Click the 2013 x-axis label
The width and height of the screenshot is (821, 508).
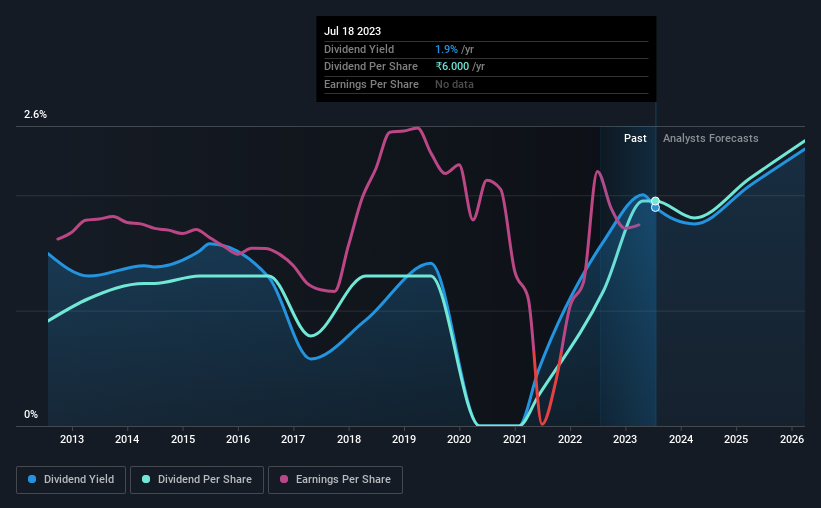pos(72,439)
